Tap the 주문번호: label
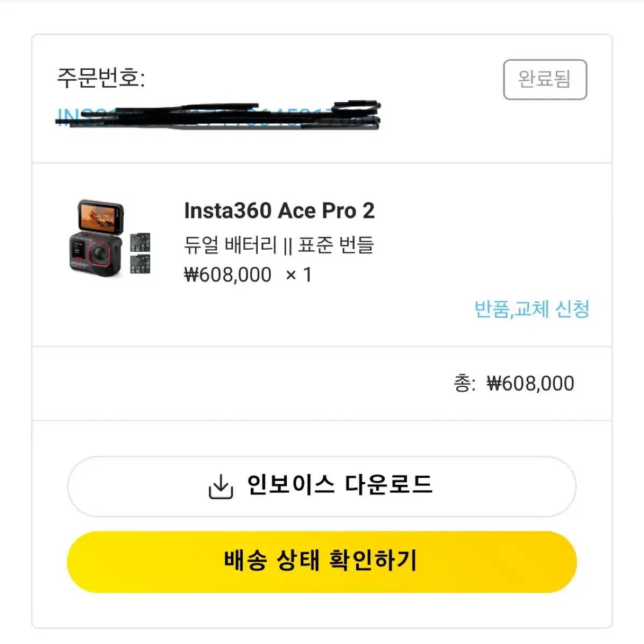The width and height of the screenshot is (644, 644). click(x=101, y=77)
